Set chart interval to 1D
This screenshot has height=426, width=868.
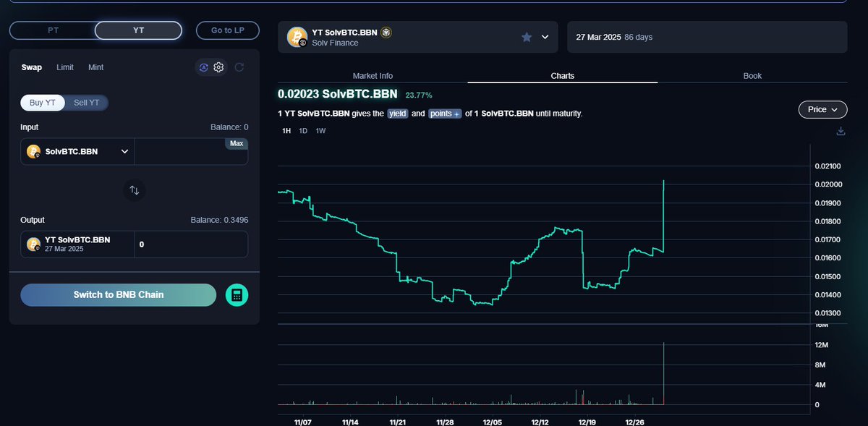pyautogui.click(x=303, y=131)
